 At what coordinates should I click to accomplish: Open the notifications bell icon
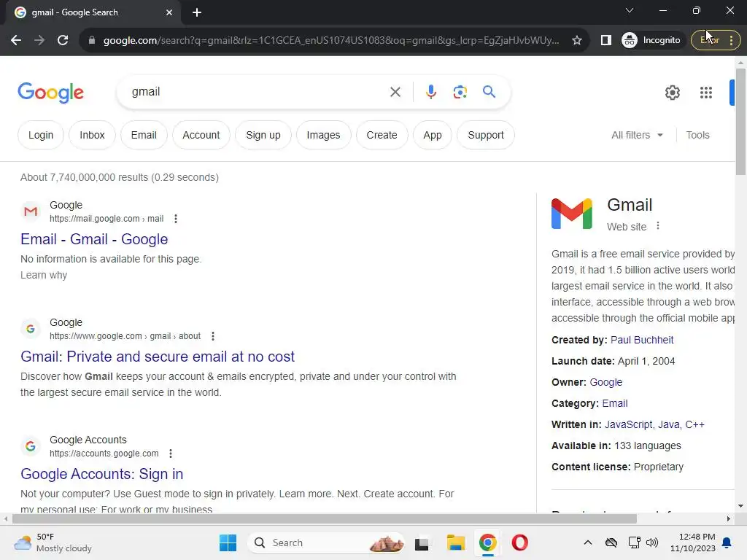727,542
